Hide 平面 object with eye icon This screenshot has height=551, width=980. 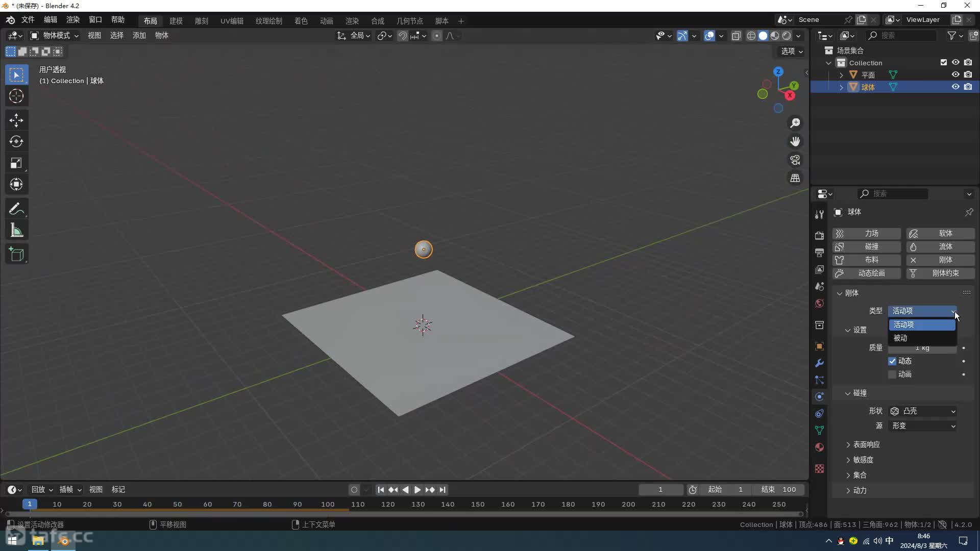pyautogui.click(x=955, y=74)
